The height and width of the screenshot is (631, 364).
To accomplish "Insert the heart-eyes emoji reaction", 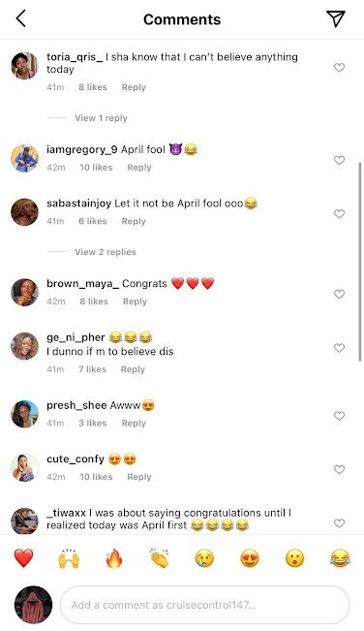I will point(250,558).
